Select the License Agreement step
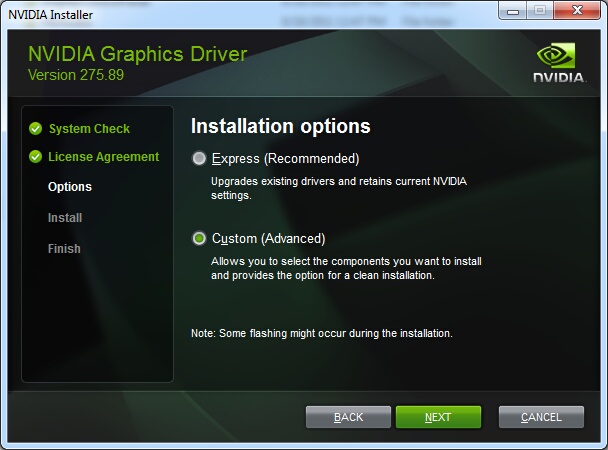Image resolution: width=608 pixels, height=450 pixels. [x=104, y=157]
